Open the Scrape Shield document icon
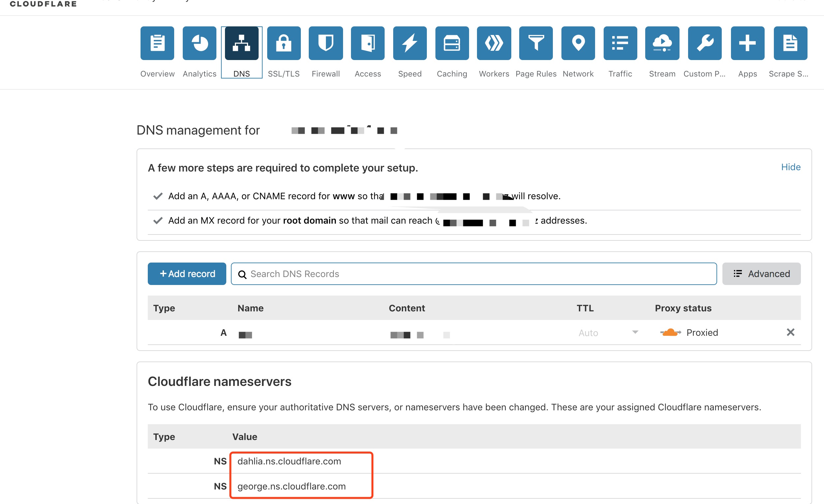This screenshot has height=504, width=824. pyautogui.click(x=790, y=43)
